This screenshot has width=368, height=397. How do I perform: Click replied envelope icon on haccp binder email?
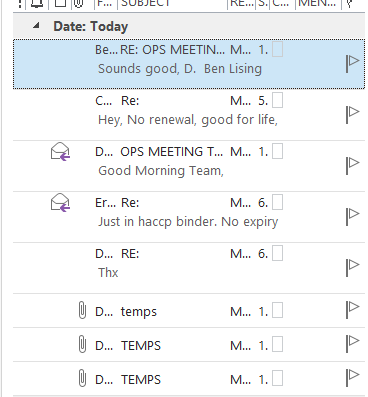pos(60,202)
